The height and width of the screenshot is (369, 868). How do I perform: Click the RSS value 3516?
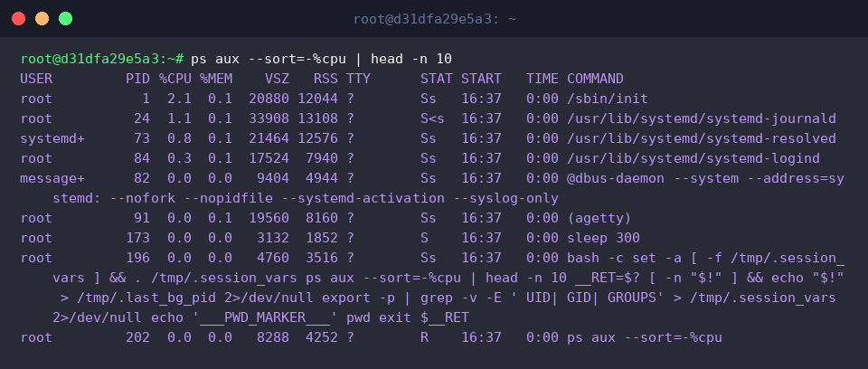(x=322, y=258)
